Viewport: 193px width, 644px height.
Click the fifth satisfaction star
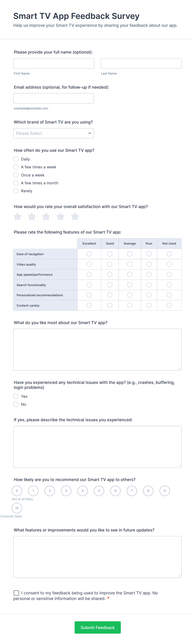click(75, 217)
